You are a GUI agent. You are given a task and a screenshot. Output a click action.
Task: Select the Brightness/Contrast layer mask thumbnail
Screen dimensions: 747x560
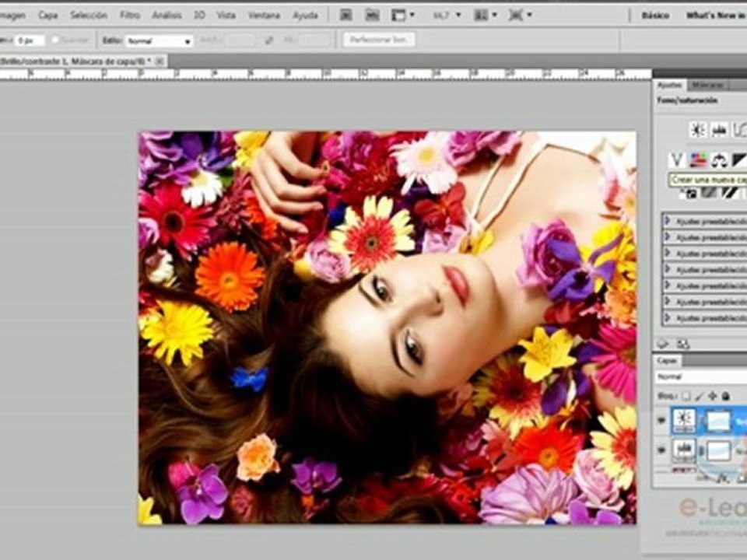(718, 422)
